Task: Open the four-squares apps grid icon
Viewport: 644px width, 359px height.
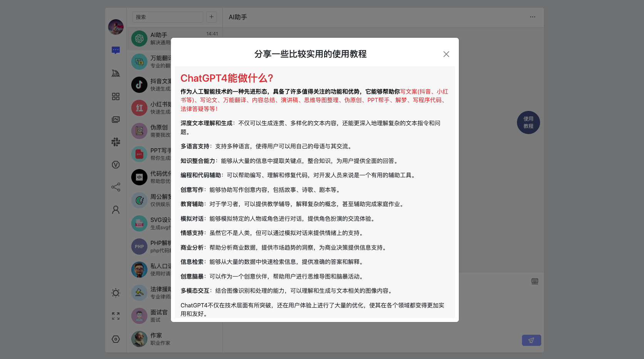Action: click(116, 96)
